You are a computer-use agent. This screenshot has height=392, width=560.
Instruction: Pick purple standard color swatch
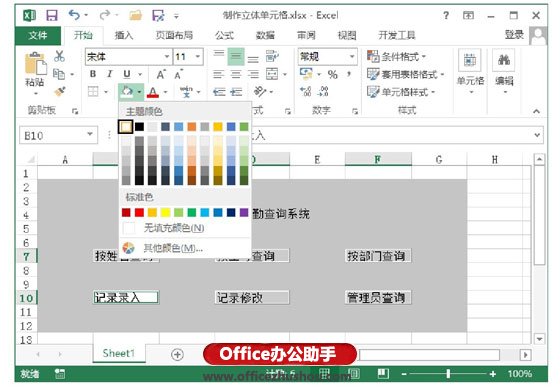coord(244,212)
